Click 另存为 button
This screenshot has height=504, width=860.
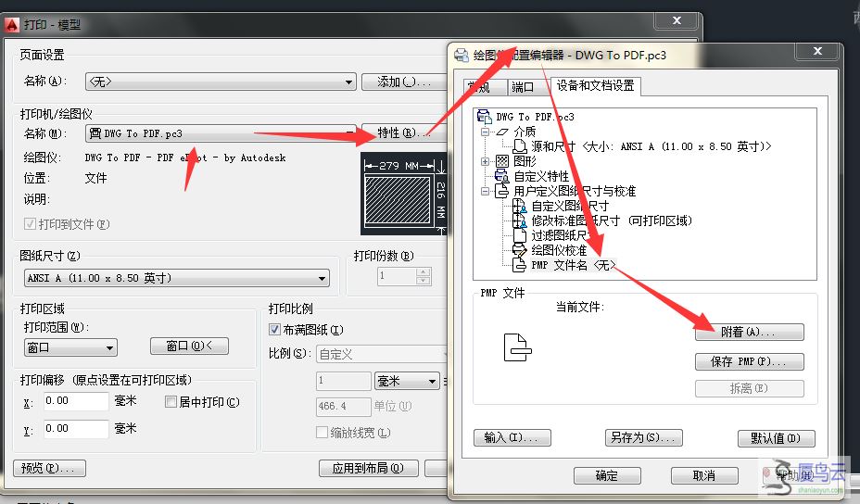643,437
